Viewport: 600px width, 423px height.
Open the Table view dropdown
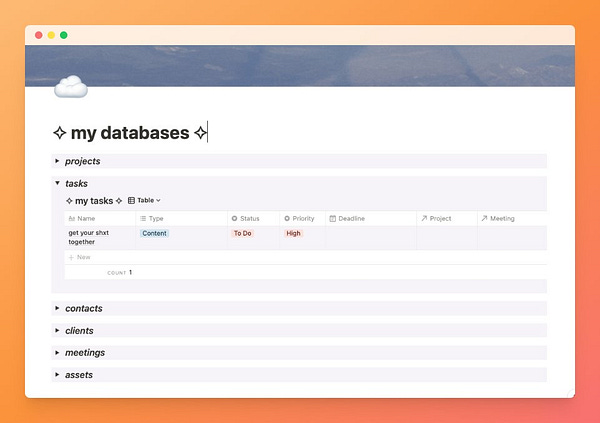[144, 200]
